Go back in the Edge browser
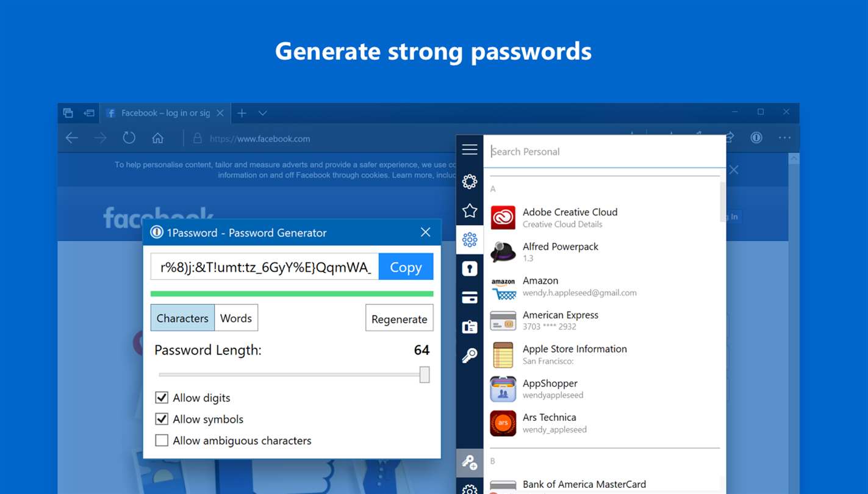This screenshot has width=868, height=494. [x=72, y=138]
